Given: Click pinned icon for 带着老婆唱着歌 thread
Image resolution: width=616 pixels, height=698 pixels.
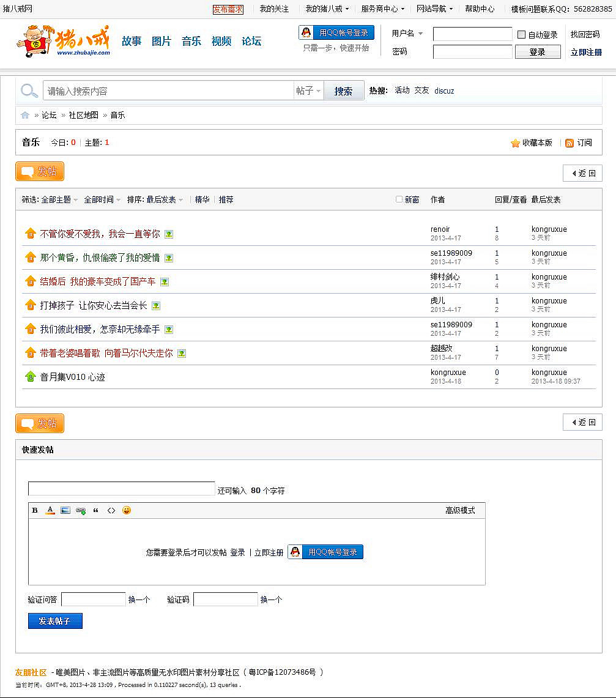Looking at the screenshot, I should [30, 353].
